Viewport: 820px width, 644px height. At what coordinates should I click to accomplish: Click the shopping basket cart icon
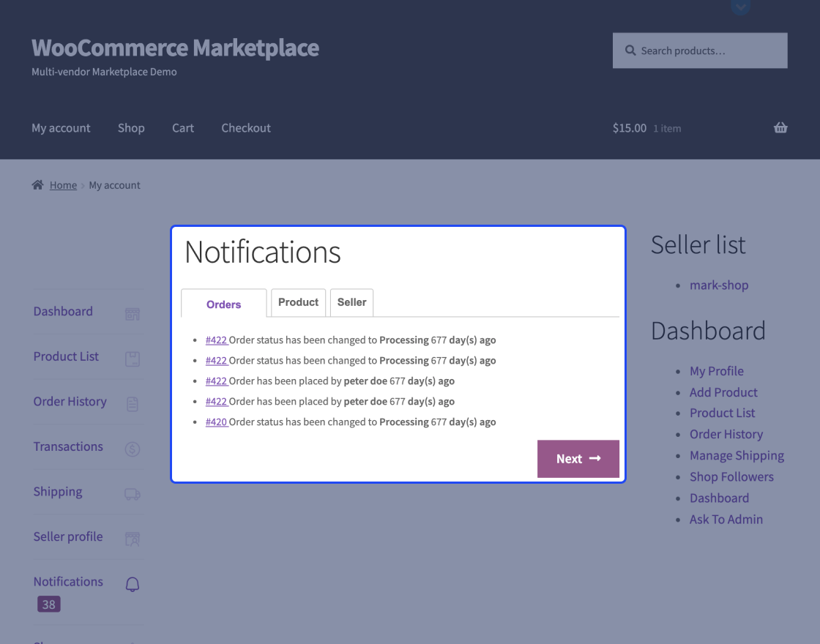pyautogui.click(x=780, y=127)
